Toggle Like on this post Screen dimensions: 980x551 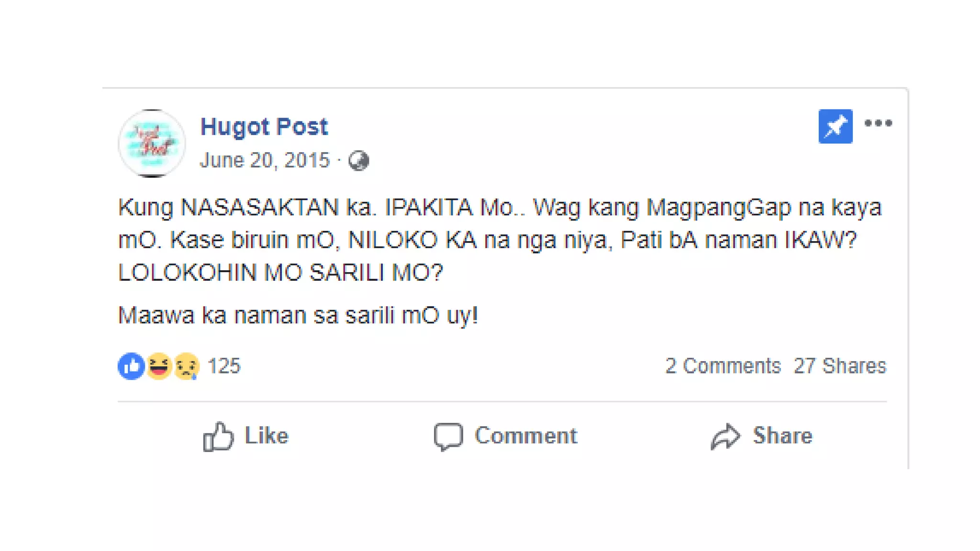click(246, 436)
